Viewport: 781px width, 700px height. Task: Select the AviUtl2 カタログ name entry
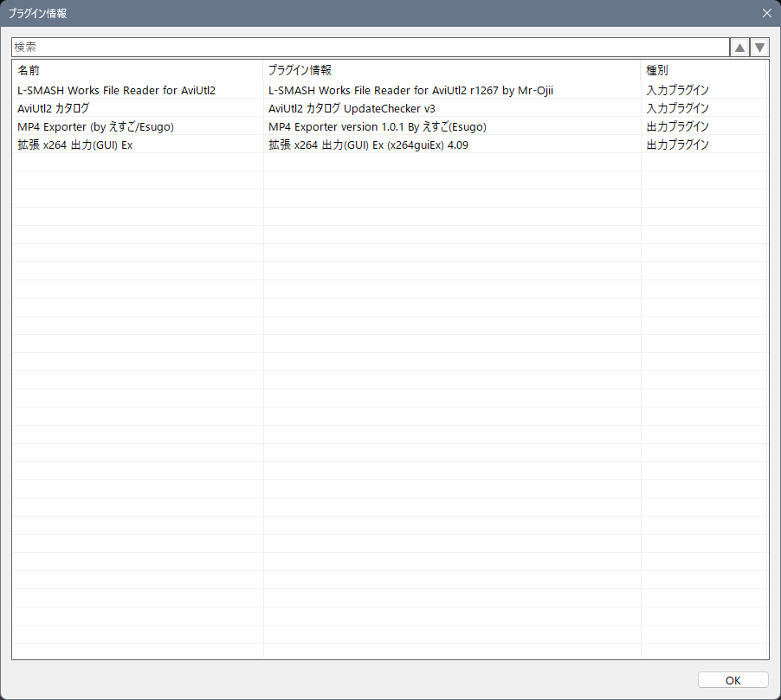(54, 108)
